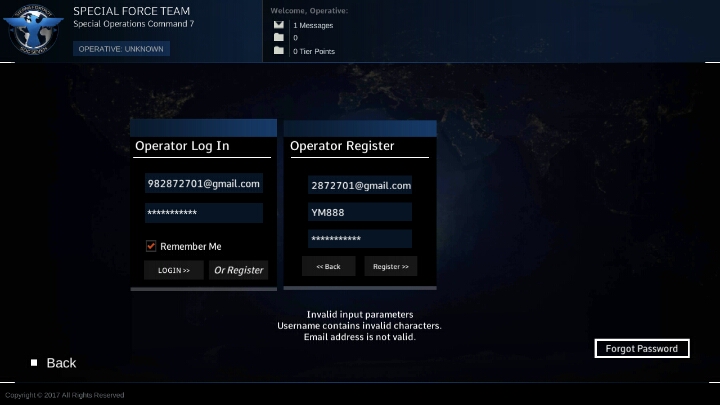Go Back using the bottom-left menu item
The width and height of the screenshot is (720, 405).
[x=61, y=363]
